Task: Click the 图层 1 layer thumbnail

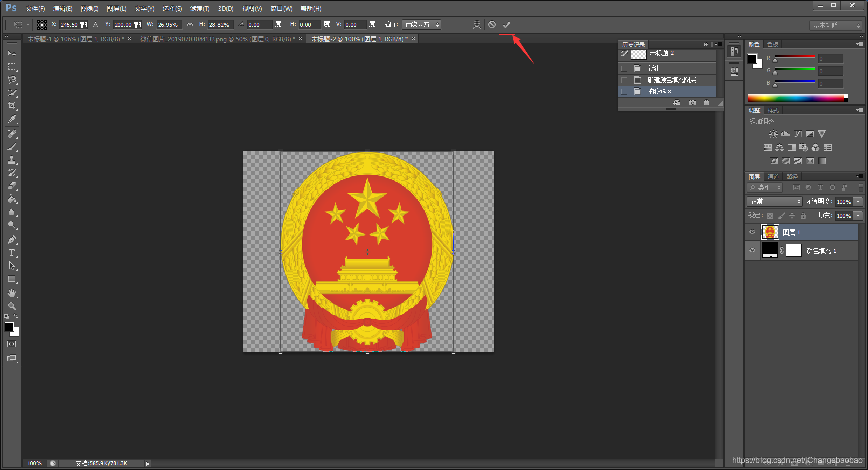Action: [x=770, y=232]
